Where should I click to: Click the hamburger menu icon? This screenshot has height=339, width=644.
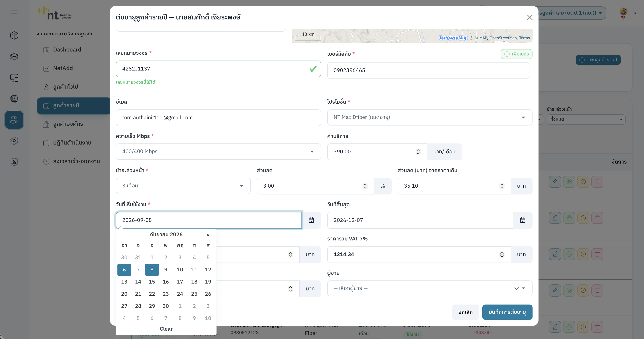point(14,12)
